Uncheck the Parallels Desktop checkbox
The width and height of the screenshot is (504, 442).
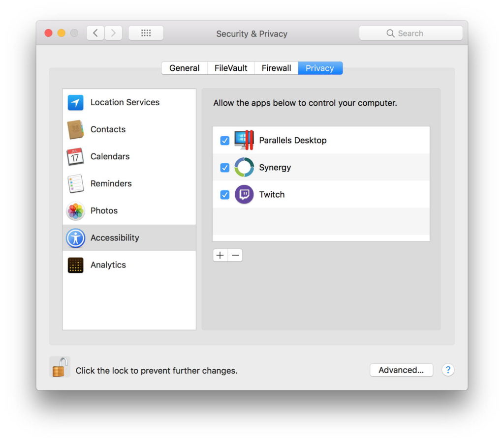(225, 141)
